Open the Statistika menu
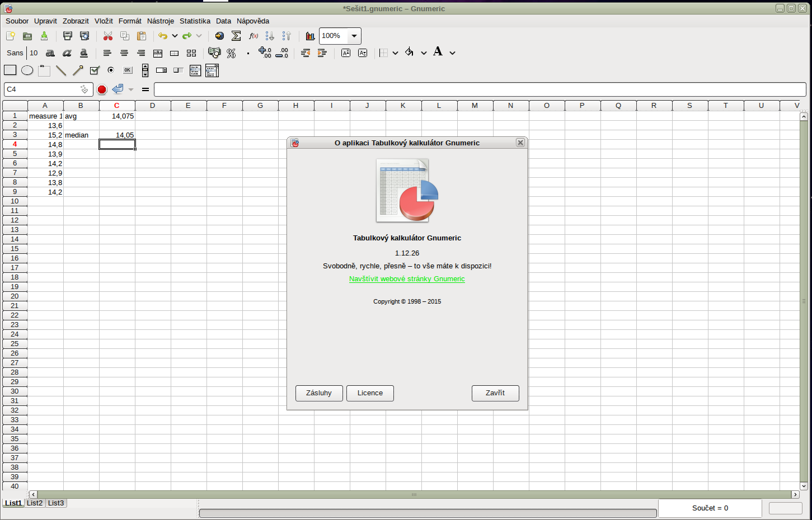Viewport: 812px width, 520px height. 195,21
